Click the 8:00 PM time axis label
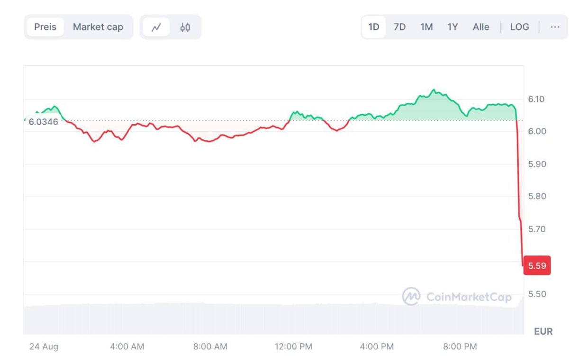The image size is (588, 364). (460, 346)
